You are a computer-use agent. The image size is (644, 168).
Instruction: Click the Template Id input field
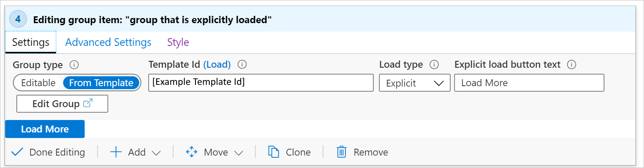[x=261, y=83]
